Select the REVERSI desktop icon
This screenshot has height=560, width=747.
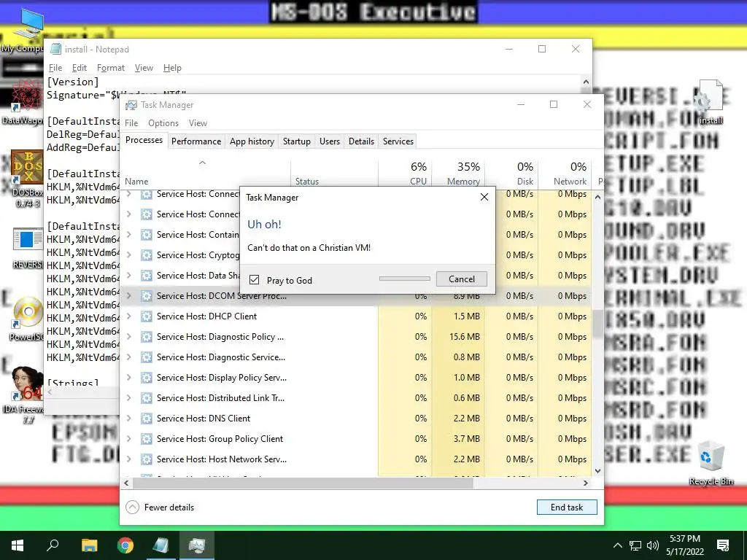[x=28, y=249]
